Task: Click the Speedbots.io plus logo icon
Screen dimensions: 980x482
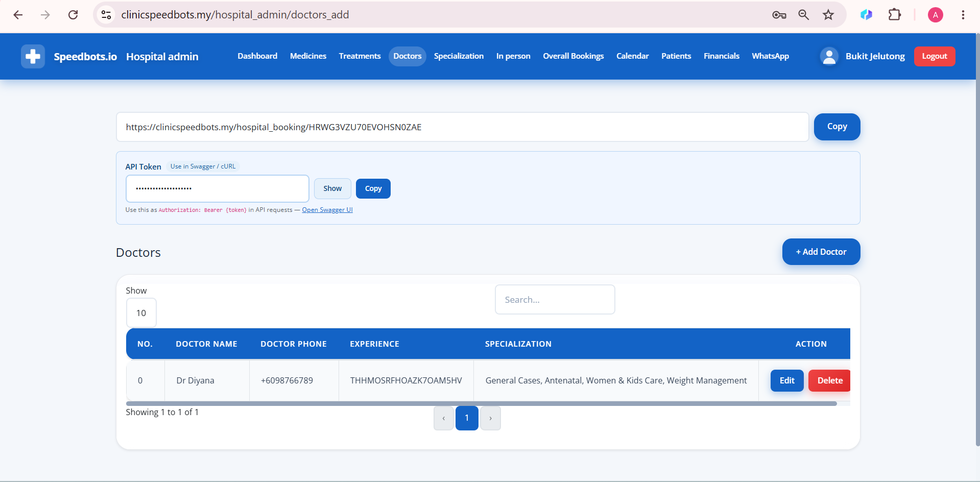Action: (33, 56)
